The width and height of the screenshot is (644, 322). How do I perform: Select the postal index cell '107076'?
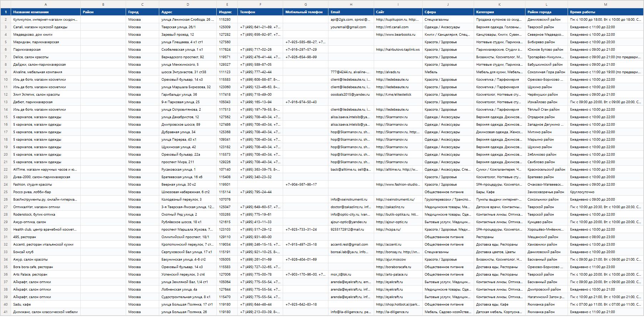227,200
